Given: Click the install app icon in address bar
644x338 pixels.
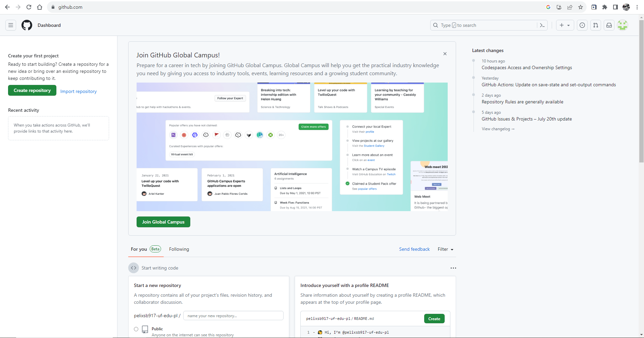Looking at the screenshot, I should tap(559, 7).
